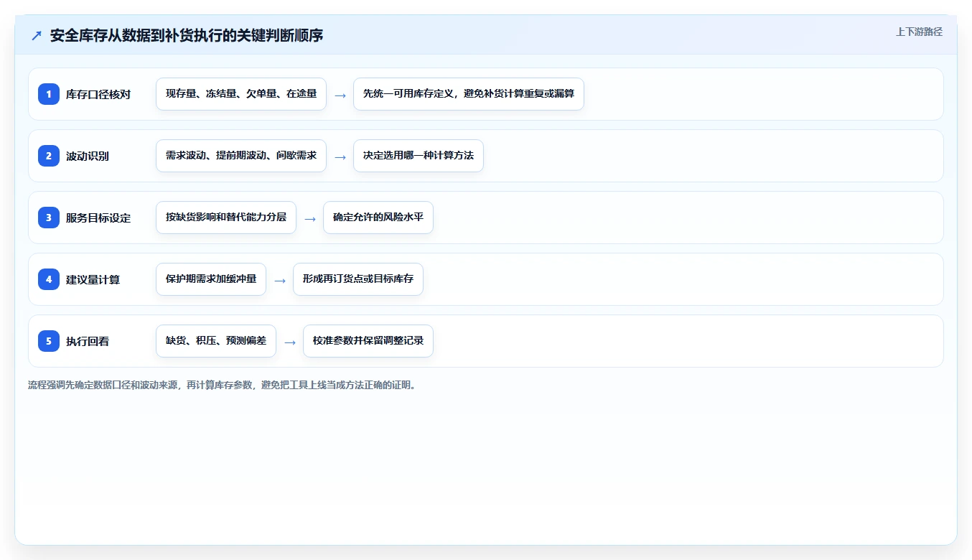
Task: Click the 决定选用哪一种计算方法 box
Action: click(x=419, y=156)
